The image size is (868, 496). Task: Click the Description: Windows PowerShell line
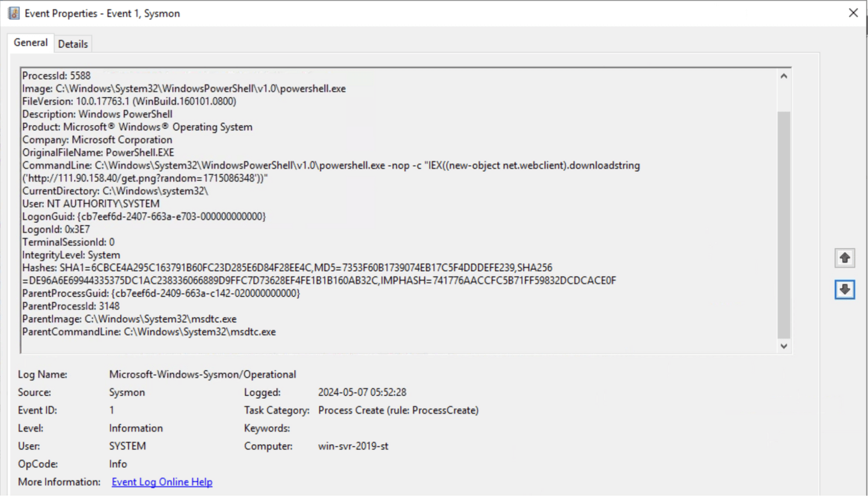click(98, 114)
